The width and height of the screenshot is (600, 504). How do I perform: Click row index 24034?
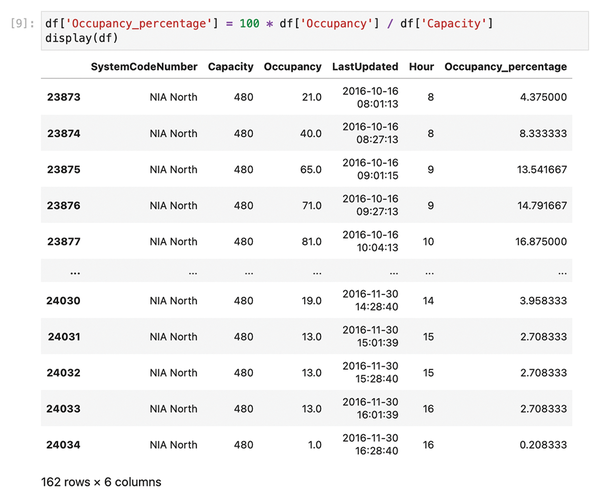coord(63,445)
